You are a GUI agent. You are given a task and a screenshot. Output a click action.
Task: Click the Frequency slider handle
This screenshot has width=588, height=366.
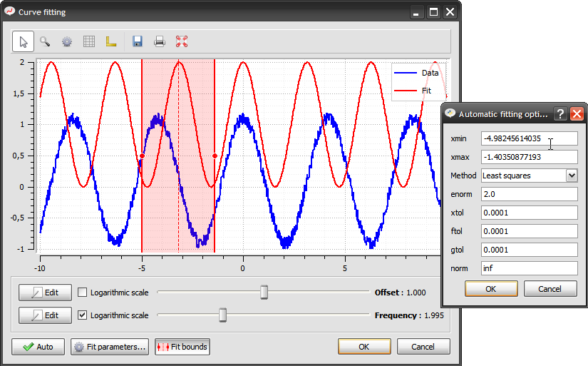point(223,315)
